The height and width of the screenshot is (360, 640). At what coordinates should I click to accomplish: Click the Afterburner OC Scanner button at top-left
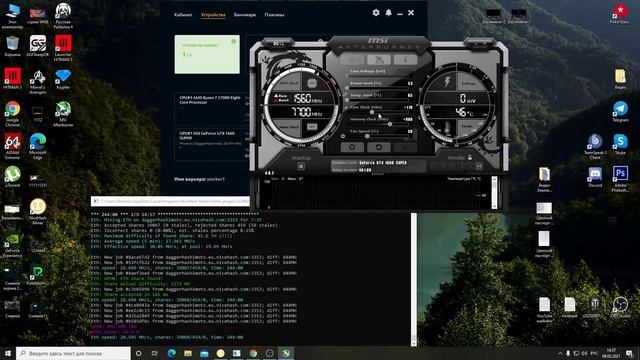coord(278,43)
